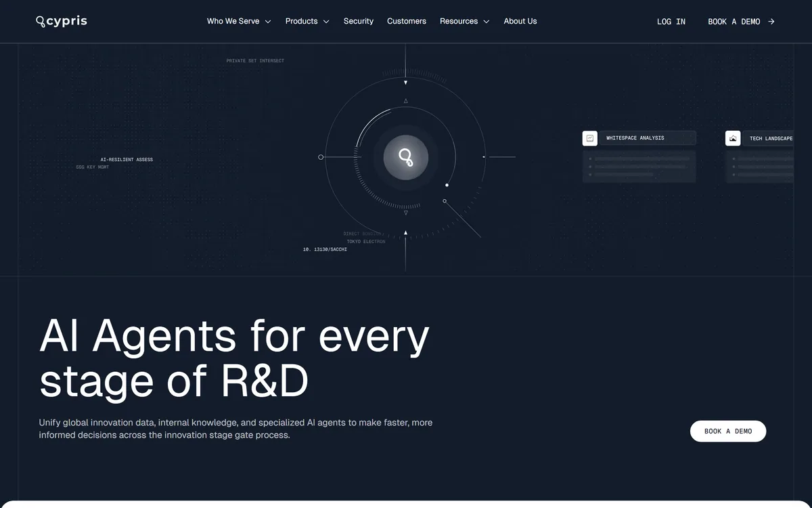
Task: Open the Customers page
Action: [x=407, y=21]
